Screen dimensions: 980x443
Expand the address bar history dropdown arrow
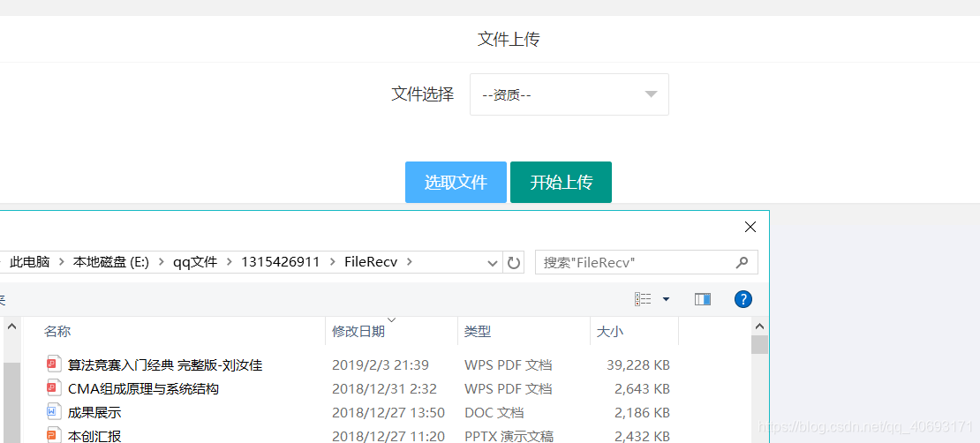pos(493,263)
